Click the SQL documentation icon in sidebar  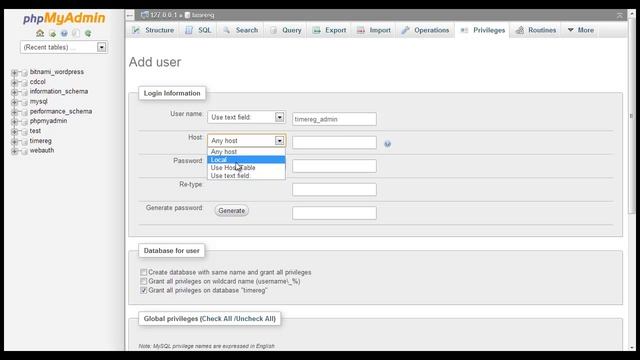[76, 33]
